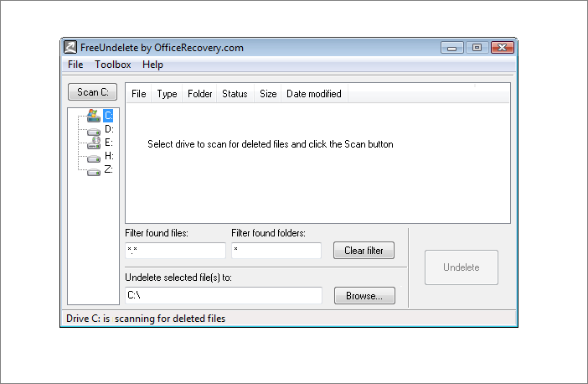
Task: Select the Z: drive label
Action: point(108,169)
